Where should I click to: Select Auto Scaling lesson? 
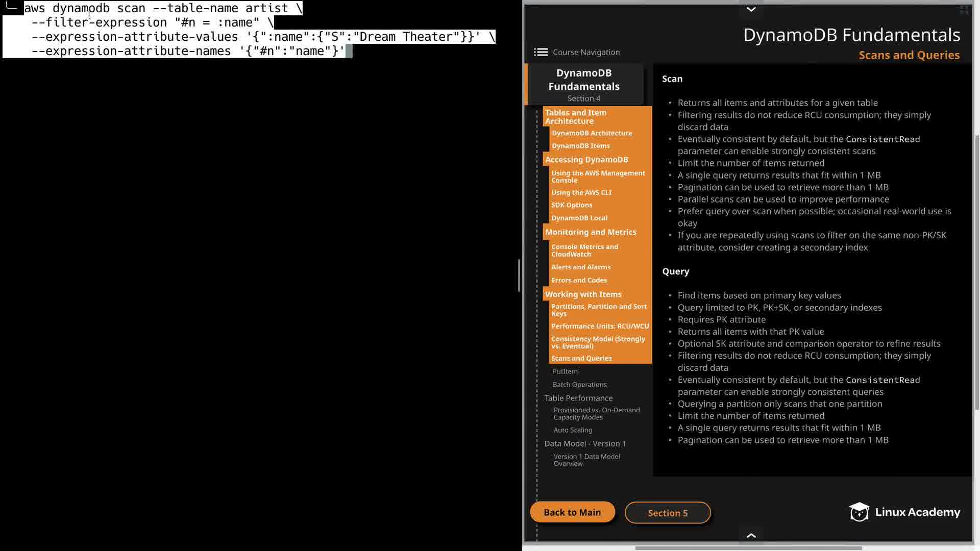[573, 430]
